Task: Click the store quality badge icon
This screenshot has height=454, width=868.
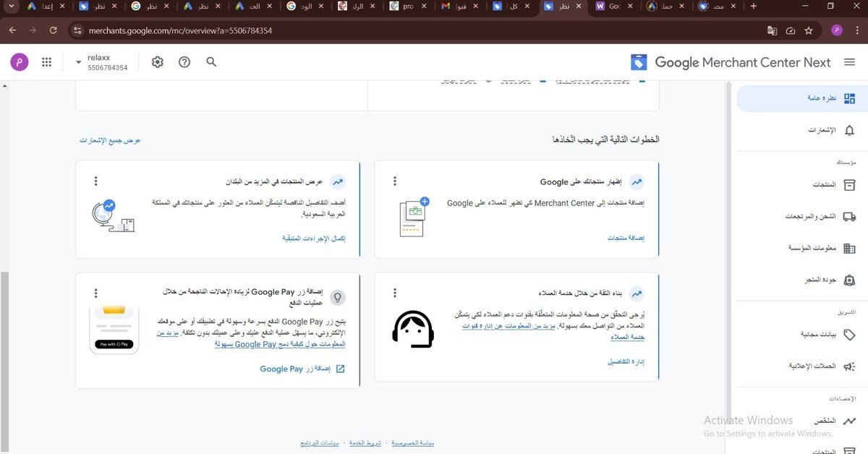Action: point(849,280)
